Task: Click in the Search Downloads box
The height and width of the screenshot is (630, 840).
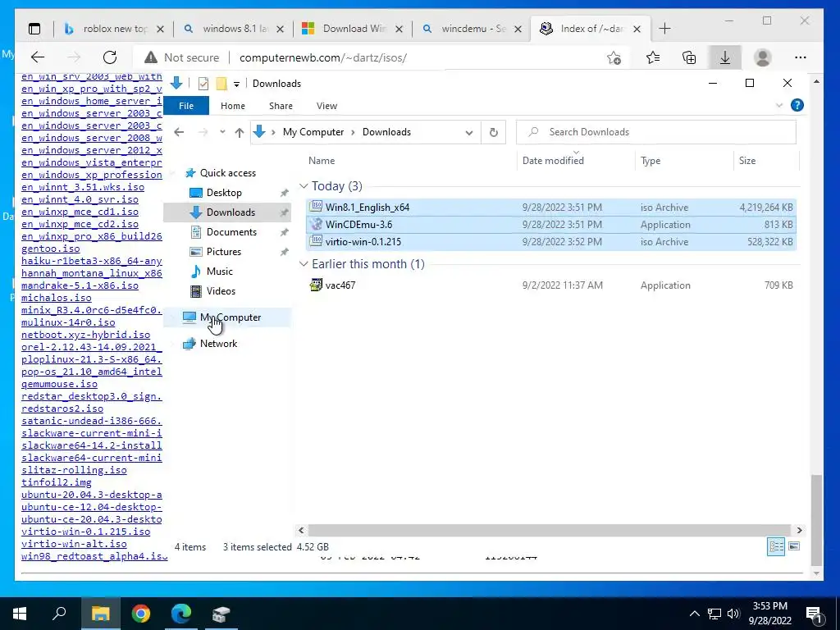Action: click(655, 132)
